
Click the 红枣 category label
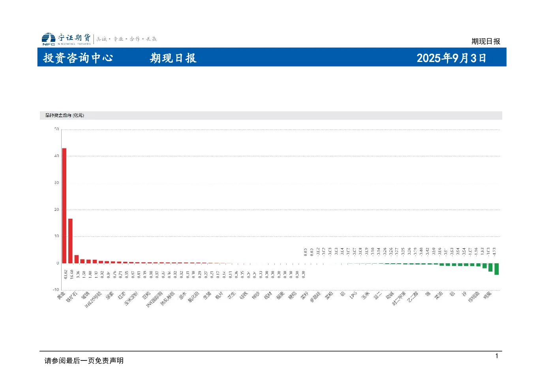tap(122, 296)
